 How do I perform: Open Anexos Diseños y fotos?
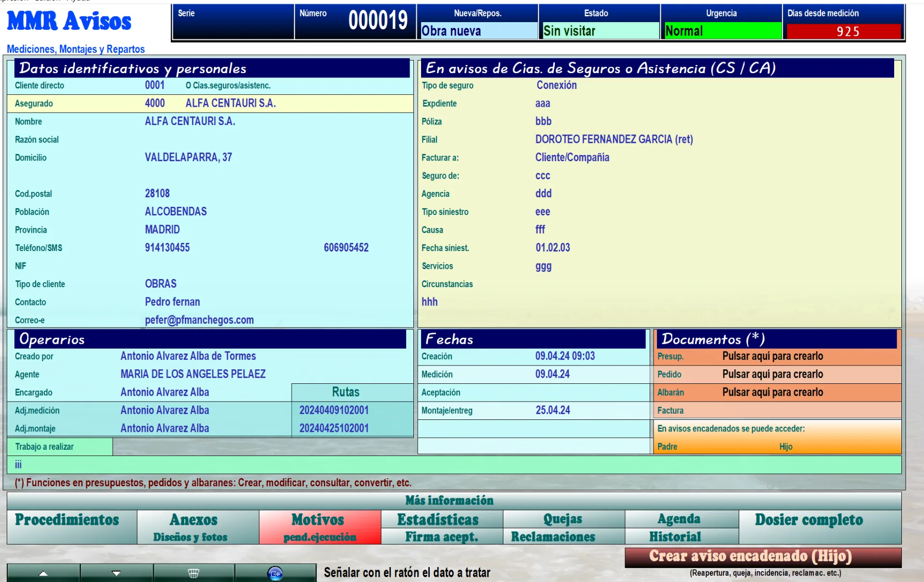tap(198, 527)
